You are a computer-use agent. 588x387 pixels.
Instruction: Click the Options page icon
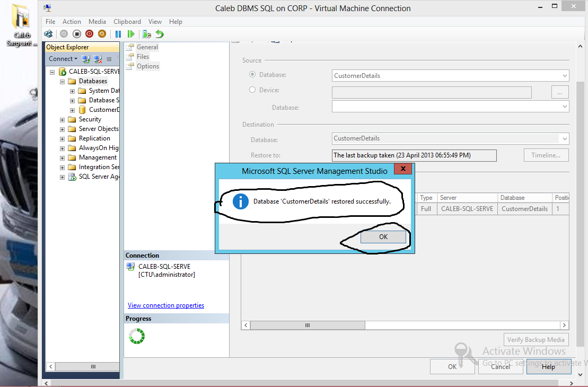point(130,66)
